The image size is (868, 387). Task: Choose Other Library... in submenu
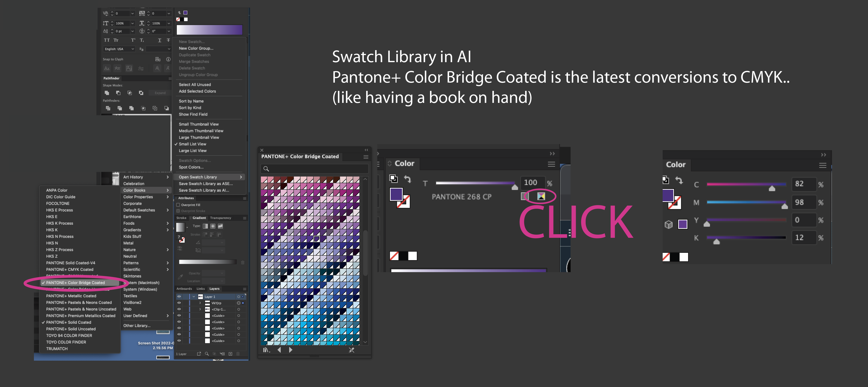(x=137, y=326)
